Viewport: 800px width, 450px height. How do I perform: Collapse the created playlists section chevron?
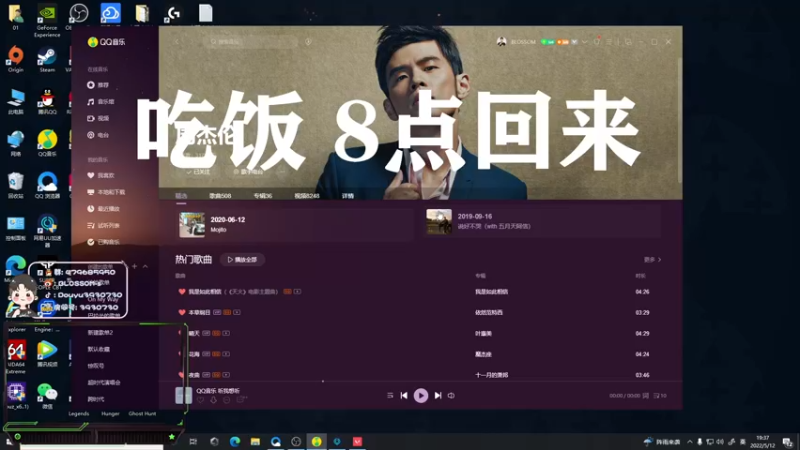click(145, 266)
